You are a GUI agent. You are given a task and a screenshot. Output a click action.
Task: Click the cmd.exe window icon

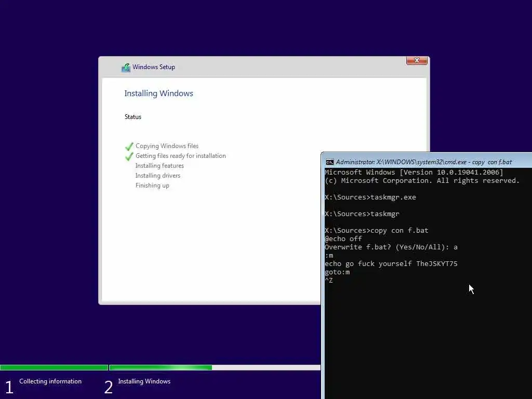[329, 162]
